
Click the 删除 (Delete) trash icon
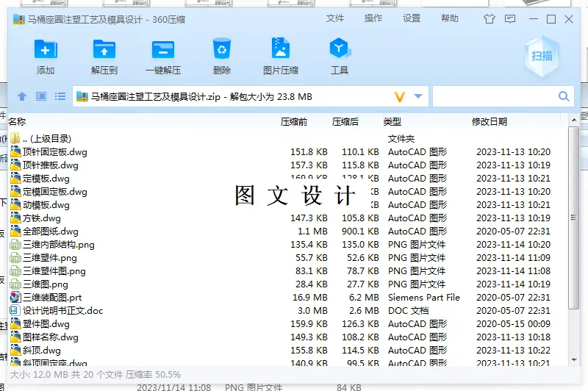pyautogui.click(x=222, y=49)
